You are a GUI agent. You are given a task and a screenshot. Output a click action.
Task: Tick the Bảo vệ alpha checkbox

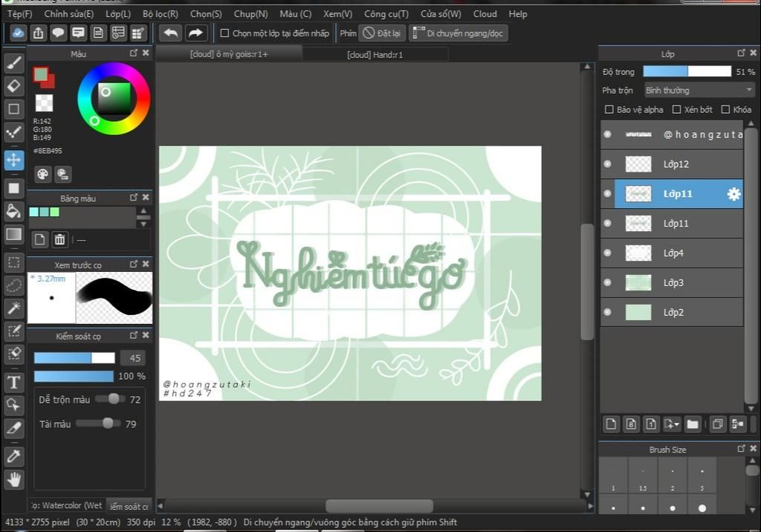tap(609, 110)
